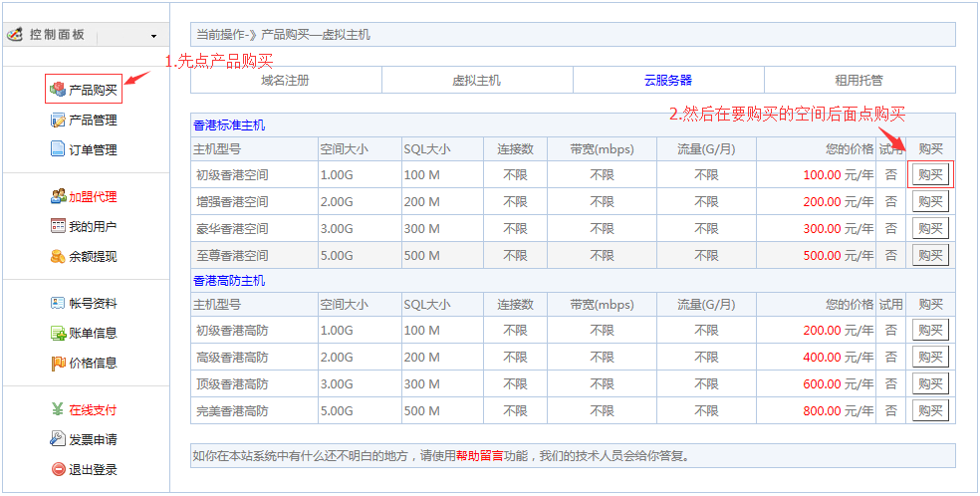
Task: Open the 云服务器 tab
Action: tap(667, 81)
